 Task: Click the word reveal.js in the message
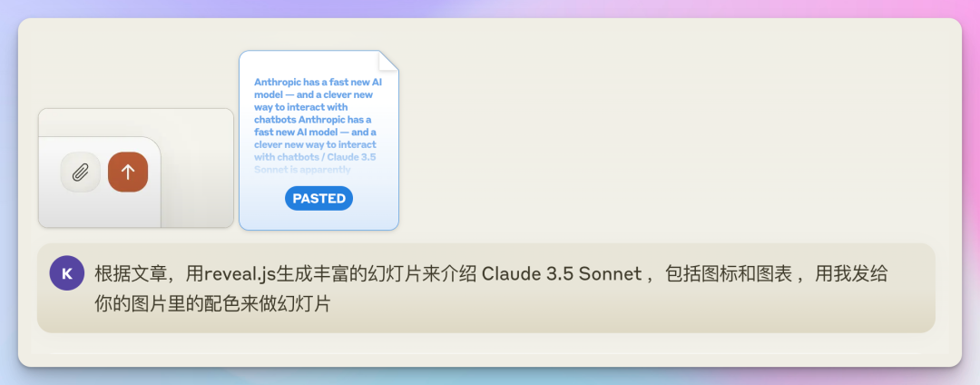pyautogui.click(x=239, y=274)
